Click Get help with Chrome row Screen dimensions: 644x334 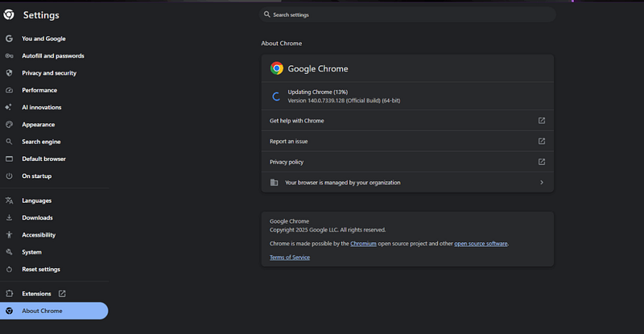407,121
